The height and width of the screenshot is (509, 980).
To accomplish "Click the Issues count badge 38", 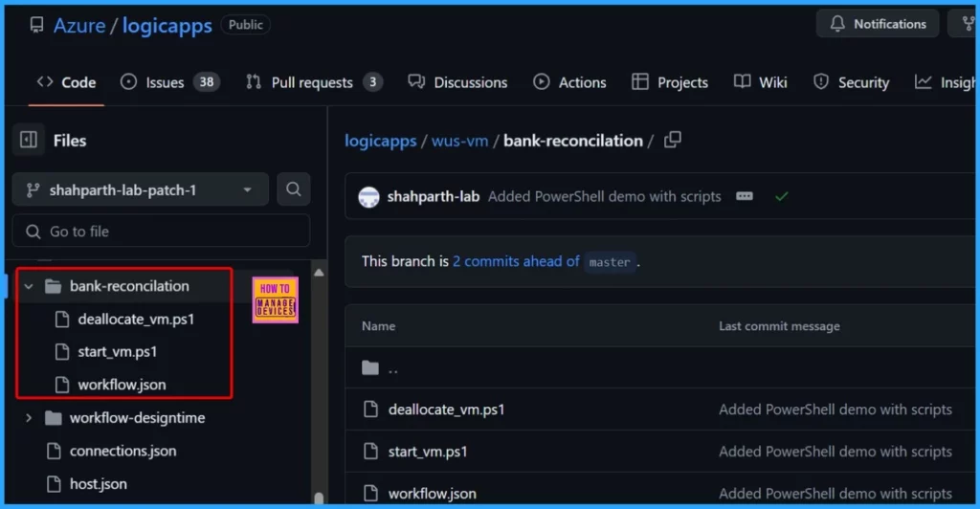I will tap(207, 82).
